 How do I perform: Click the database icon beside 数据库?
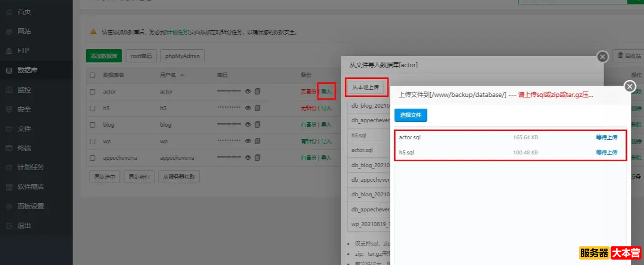(9, 70)
